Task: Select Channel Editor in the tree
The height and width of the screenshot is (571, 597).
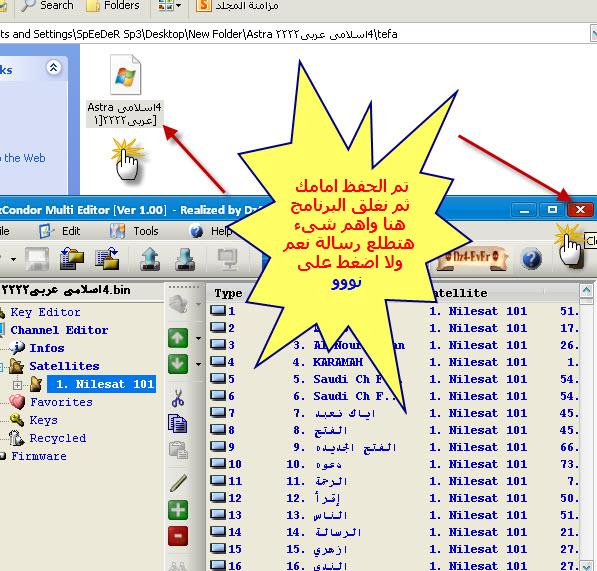Action: coord(59,330)
